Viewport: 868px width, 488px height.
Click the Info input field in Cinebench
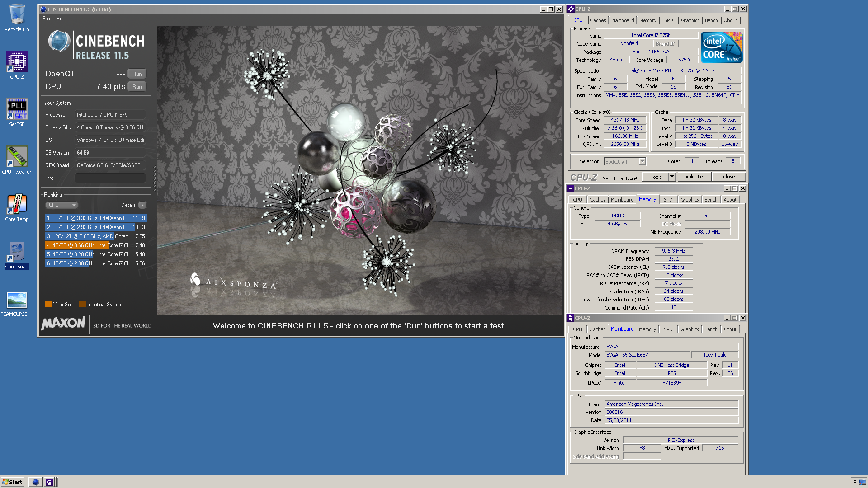pyautogui.click(x=110, y=178)
